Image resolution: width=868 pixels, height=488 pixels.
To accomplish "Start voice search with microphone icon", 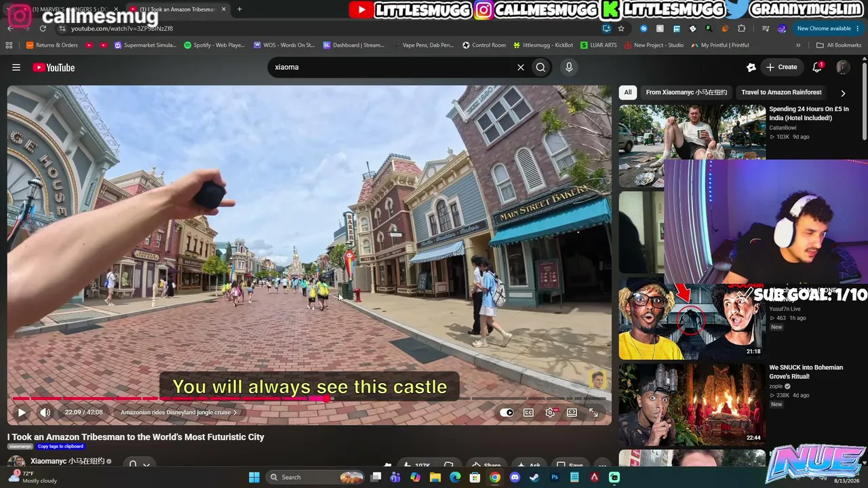I will (569, 67).
